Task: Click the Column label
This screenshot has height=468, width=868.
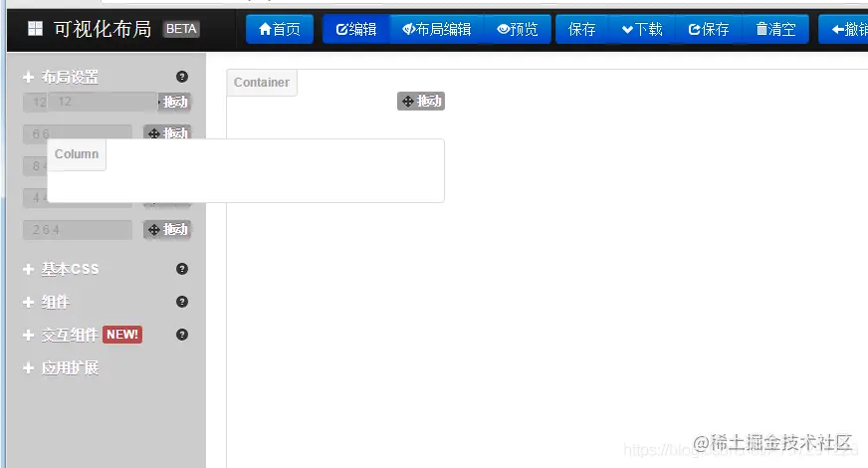Action: 77,154
